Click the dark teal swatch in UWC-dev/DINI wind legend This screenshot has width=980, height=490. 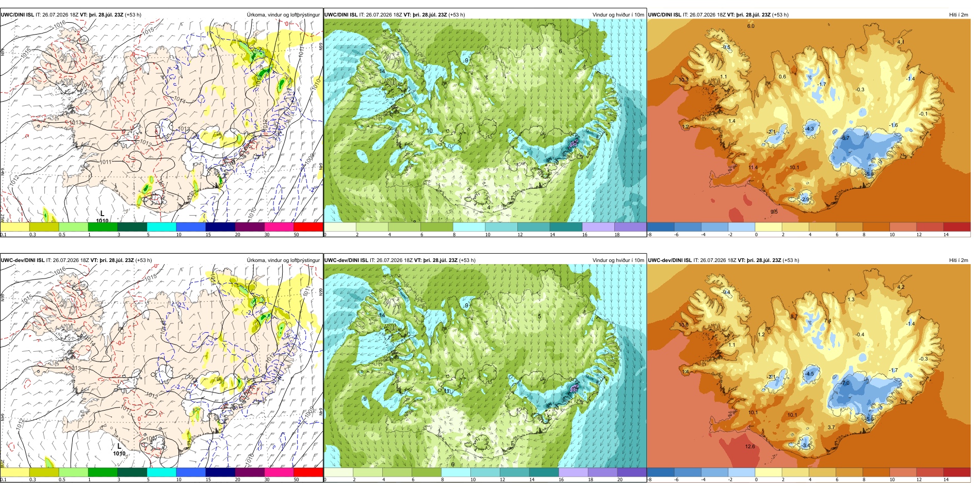(544, 472)
